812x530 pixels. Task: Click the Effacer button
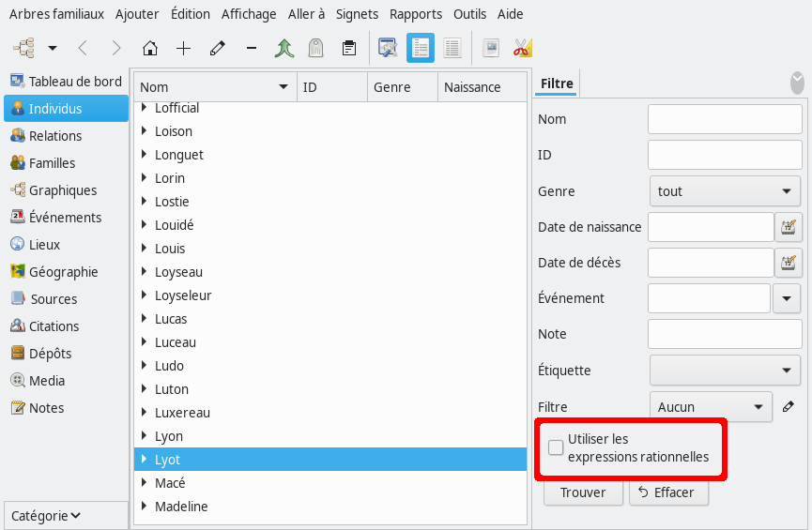668,492
